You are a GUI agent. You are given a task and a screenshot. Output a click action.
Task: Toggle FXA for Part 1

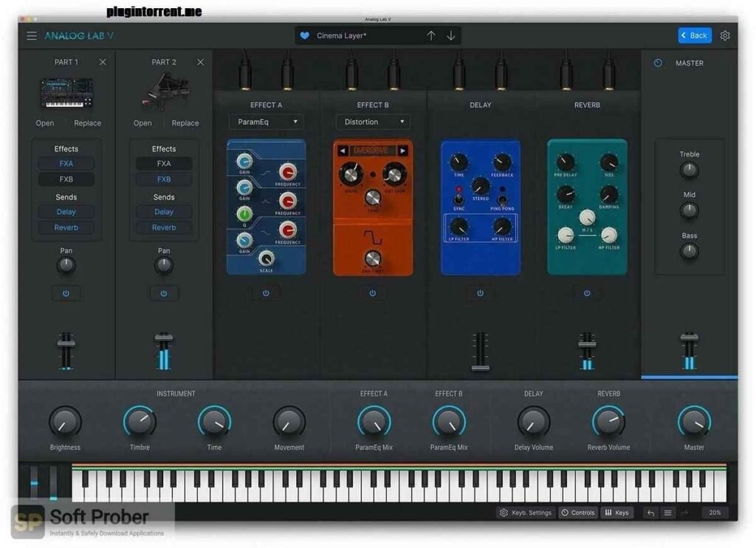pyautogui.click(x=66, y=163)
